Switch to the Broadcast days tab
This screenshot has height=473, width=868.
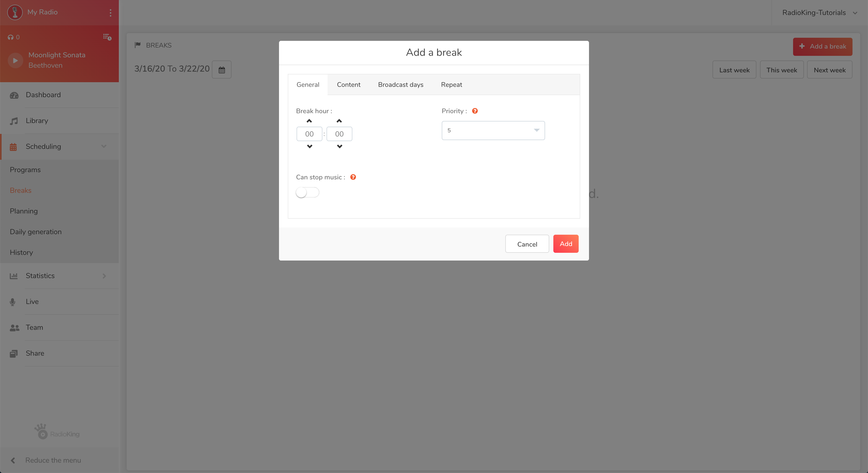[x=400, y=85]
